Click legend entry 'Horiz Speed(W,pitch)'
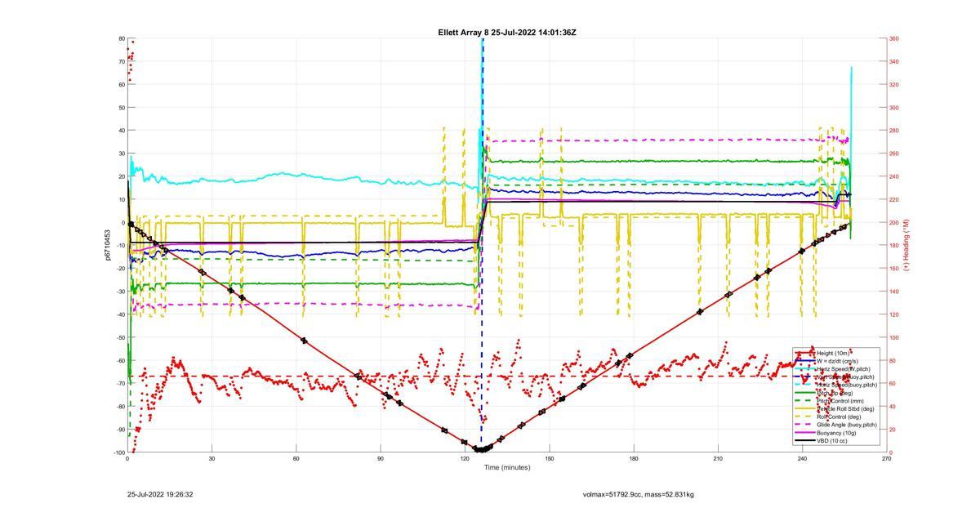The image size is (980, 508). [844, 369]
